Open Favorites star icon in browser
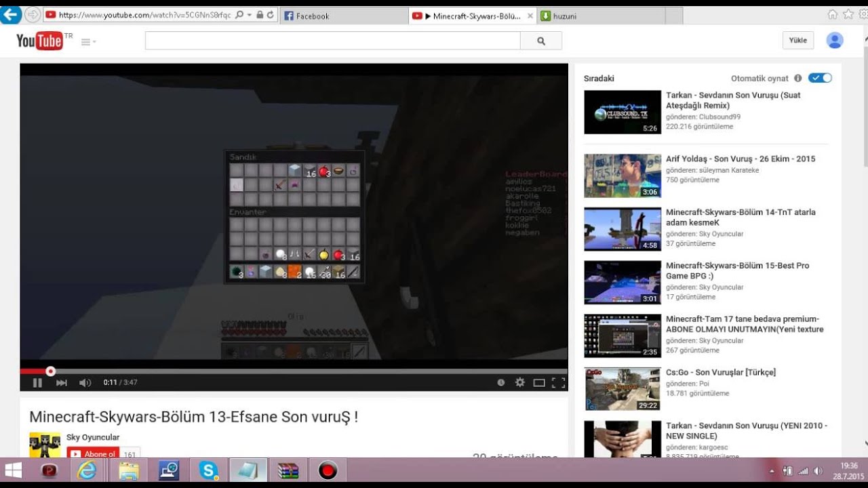The height and width of the screenshot is (488, 868). tap(848, 14)
